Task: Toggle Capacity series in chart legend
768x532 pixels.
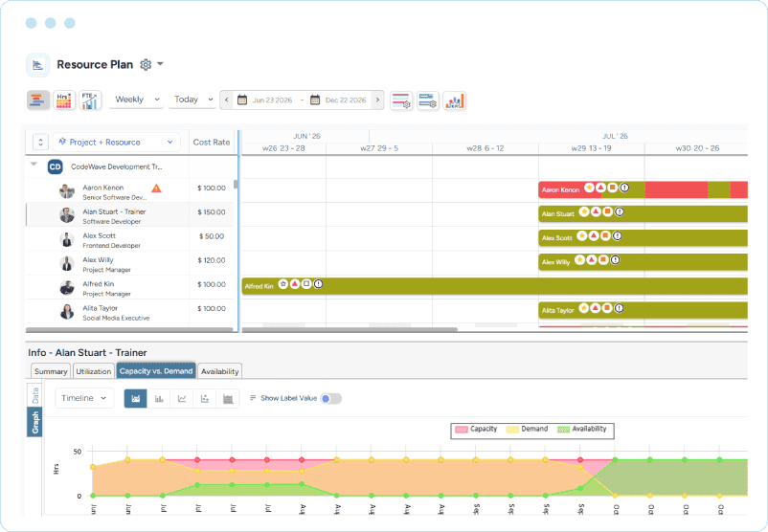Action: pyautogui.click(x=476, y=430)
